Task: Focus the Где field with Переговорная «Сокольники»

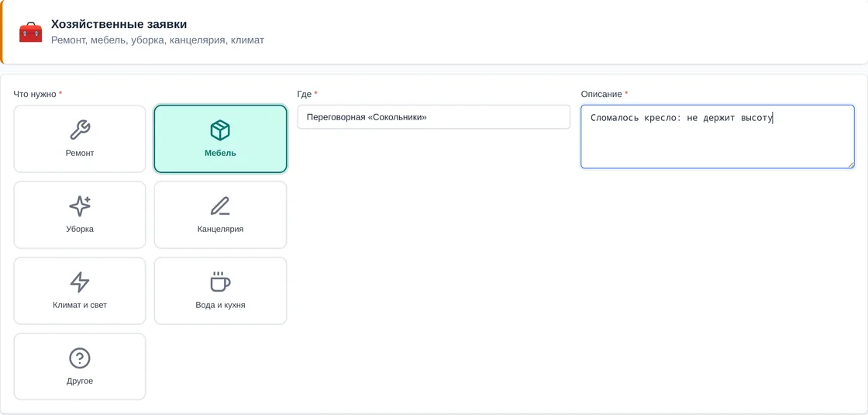Action: [433, 117]
